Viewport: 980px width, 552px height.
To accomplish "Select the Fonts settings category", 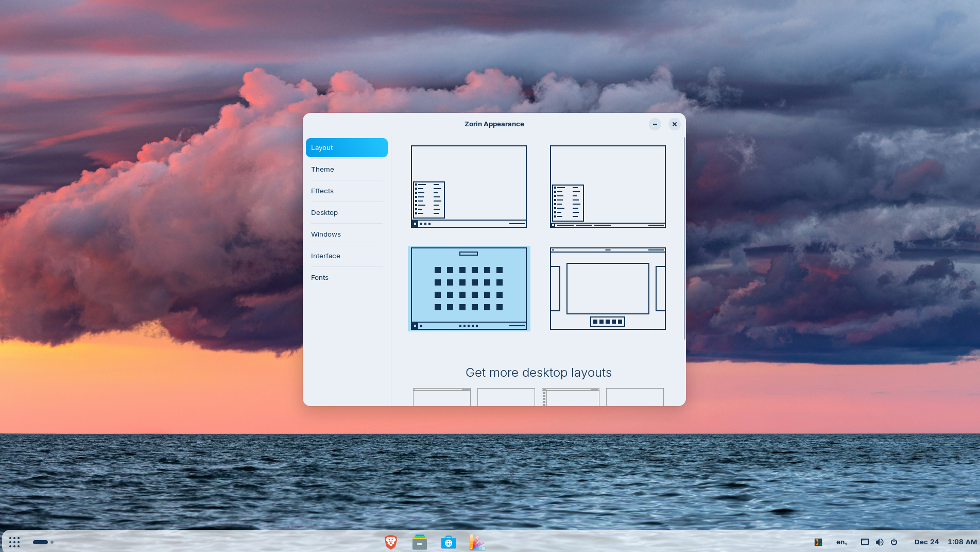I will click(x=319, y=277).
